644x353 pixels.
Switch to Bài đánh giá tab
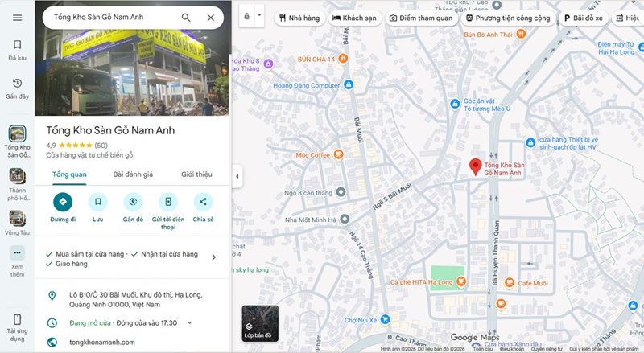[x=133, y=174]
